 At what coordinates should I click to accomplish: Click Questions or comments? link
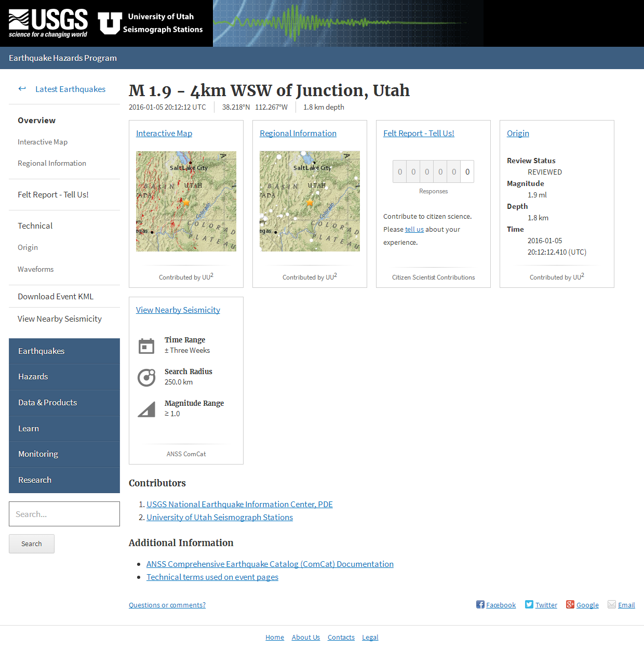(x=167, y=605)
